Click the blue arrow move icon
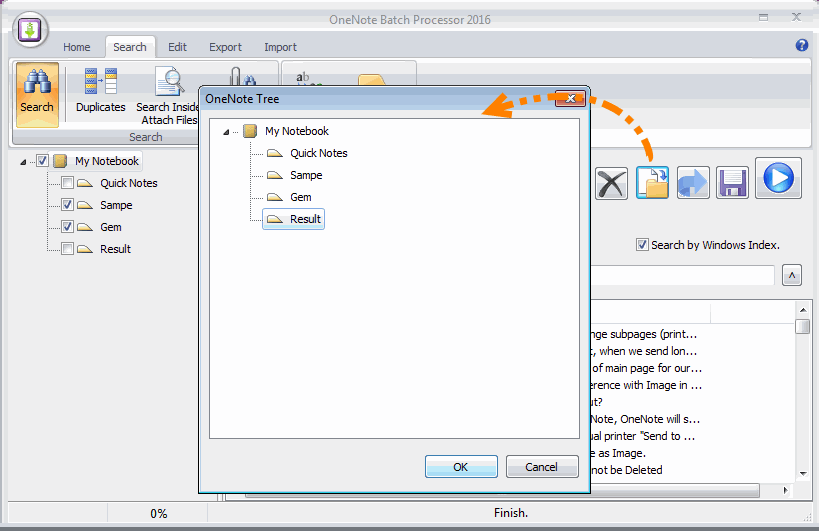This screenshot has width=819, height=531. coord(693,183)
